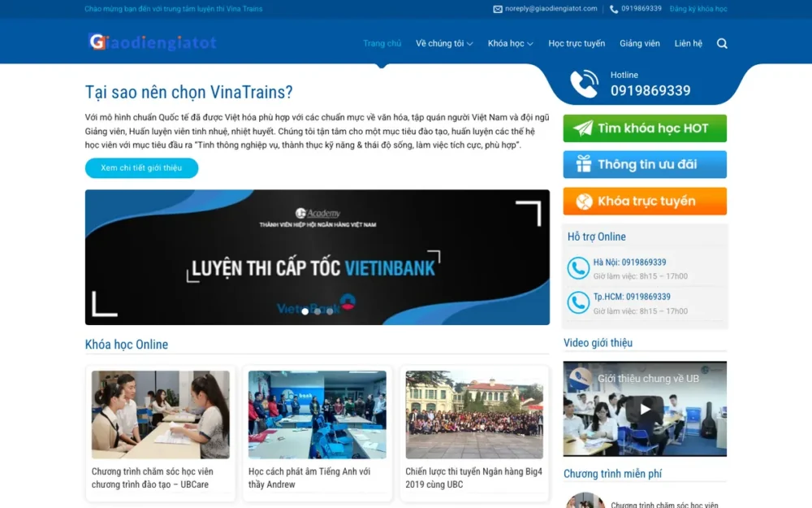This screenshot has width=812, height=508.
Task: Click title Học cách phát âm Tiếng Anh với thầy Andrew
Action: click(x=309, y=478)
